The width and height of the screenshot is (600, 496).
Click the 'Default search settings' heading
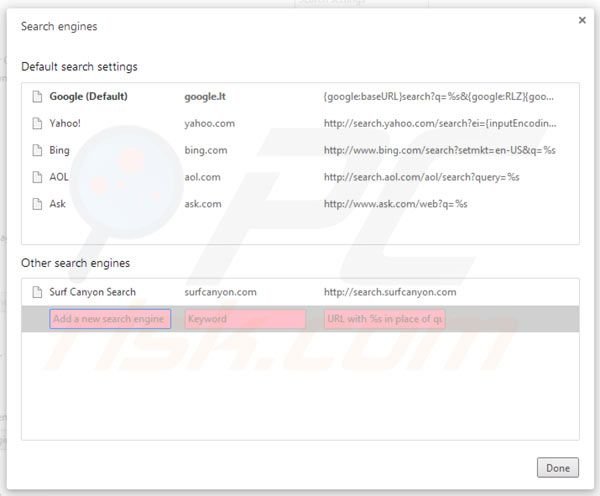(x=79, y=67)
